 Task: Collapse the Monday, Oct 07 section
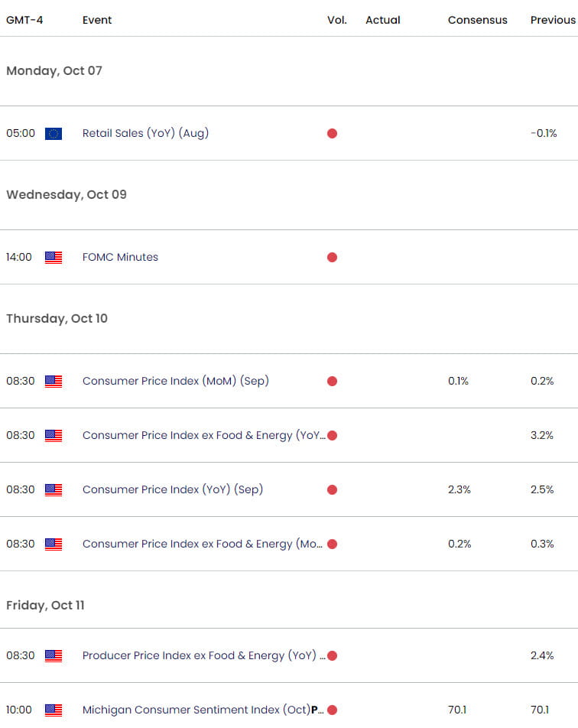[x=54, y=70]
